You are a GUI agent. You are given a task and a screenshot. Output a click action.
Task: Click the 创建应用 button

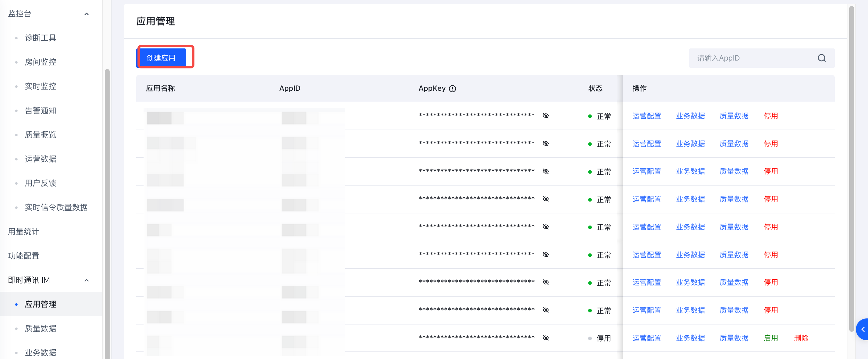click(x=161, y=58)
